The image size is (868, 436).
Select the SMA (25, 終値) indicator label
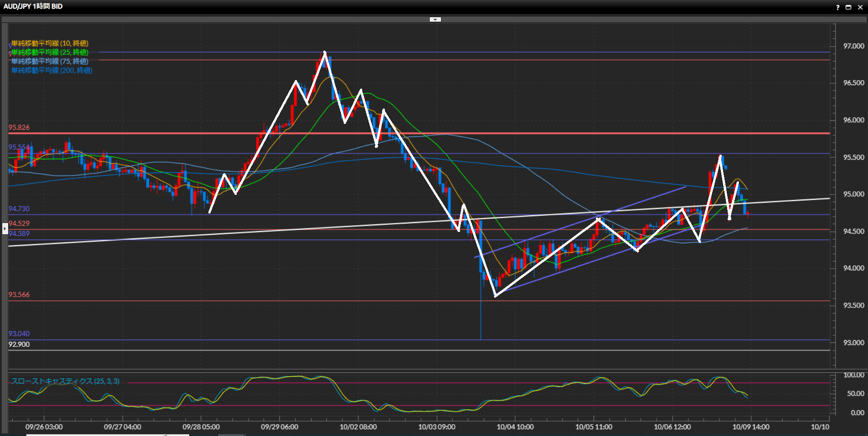point(50,52)
